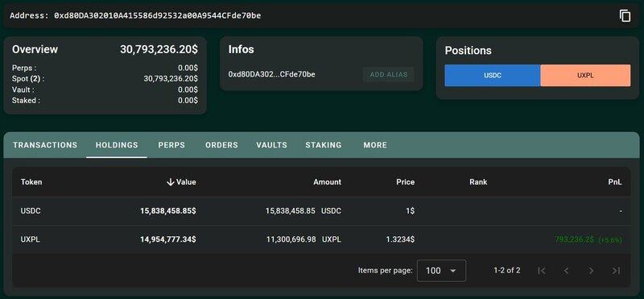The width and height of the screenshot is (644, 299).
Task: Click the Holdings tab
Action: [x=117, y=145]
